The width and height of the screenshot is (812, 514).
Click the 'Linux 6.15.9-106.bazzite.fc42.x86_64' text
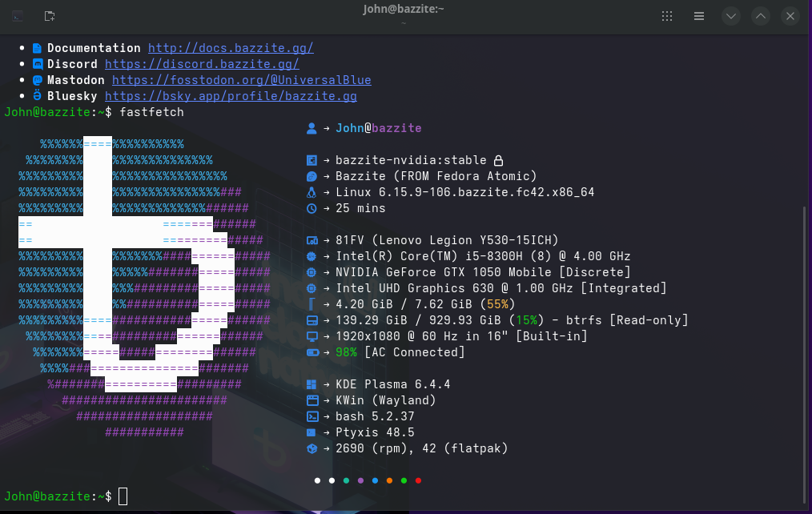click(465, 193)
